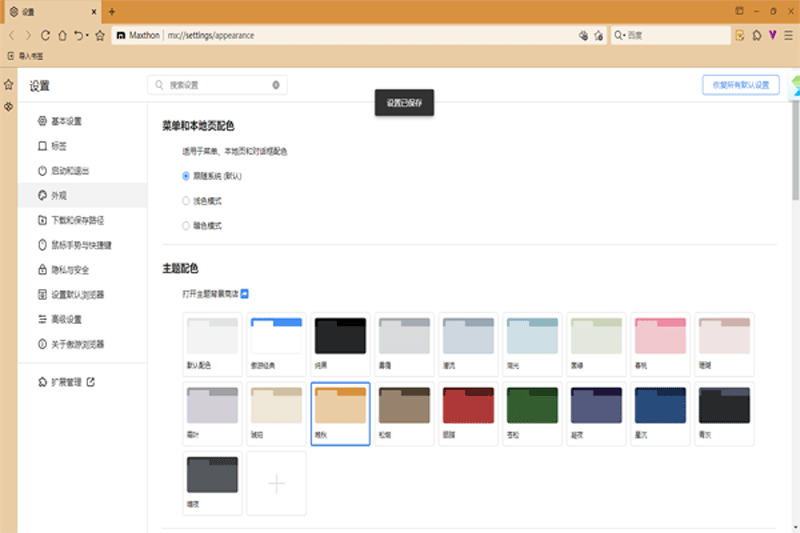The width and height of the screenshot is (800, 533).
Task: Open 高级设置 in the settings sidebar
Action: point(66,319)
